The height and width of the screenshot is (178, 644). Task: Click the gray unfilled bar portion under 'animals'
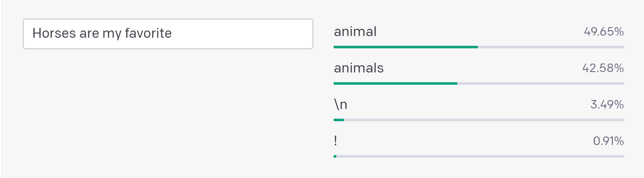[540, 83]
